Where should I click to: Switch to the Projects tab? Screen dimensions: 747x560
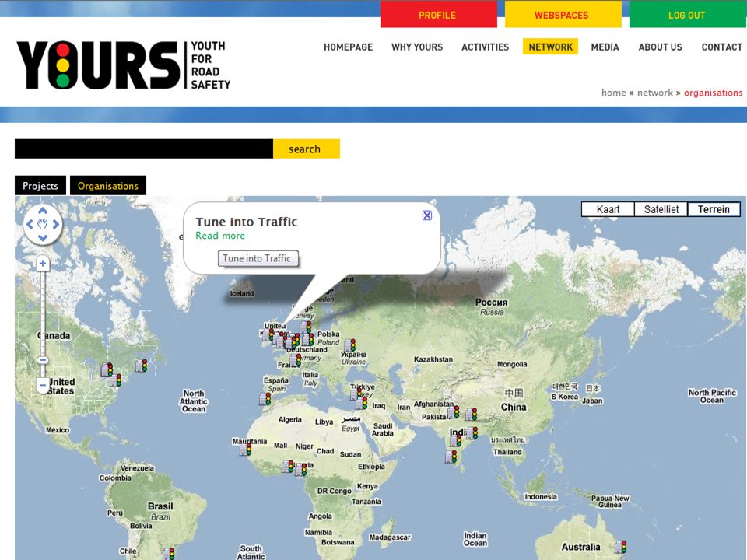(x=40, y=185)
